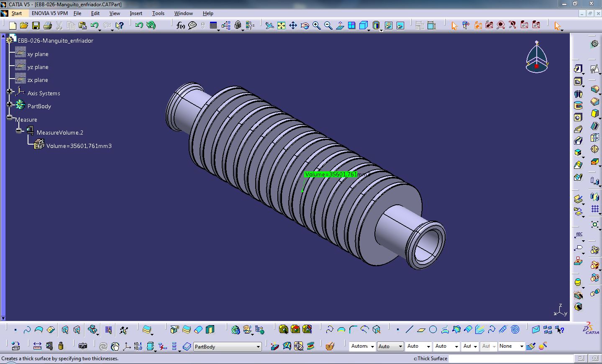Open the undo history dropdown arrow
Image resolution: width=602 pixels, height=364 pixels.
point(100,30)
